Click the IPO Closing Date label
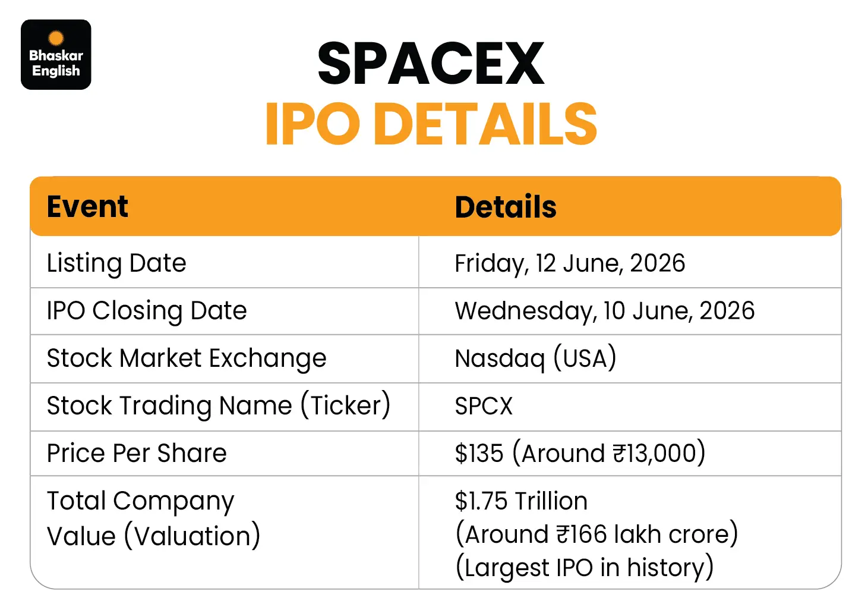This screenshot has width=868, height=610. point(147,311)
